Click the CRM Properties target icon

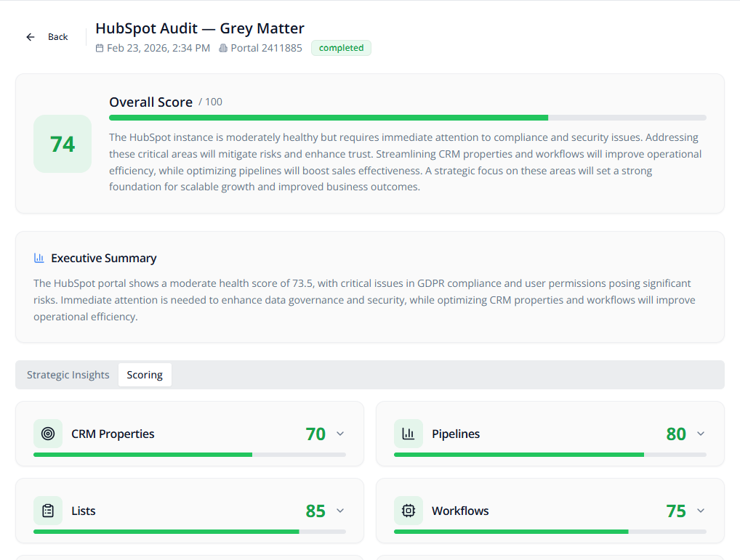coord(48,434)
